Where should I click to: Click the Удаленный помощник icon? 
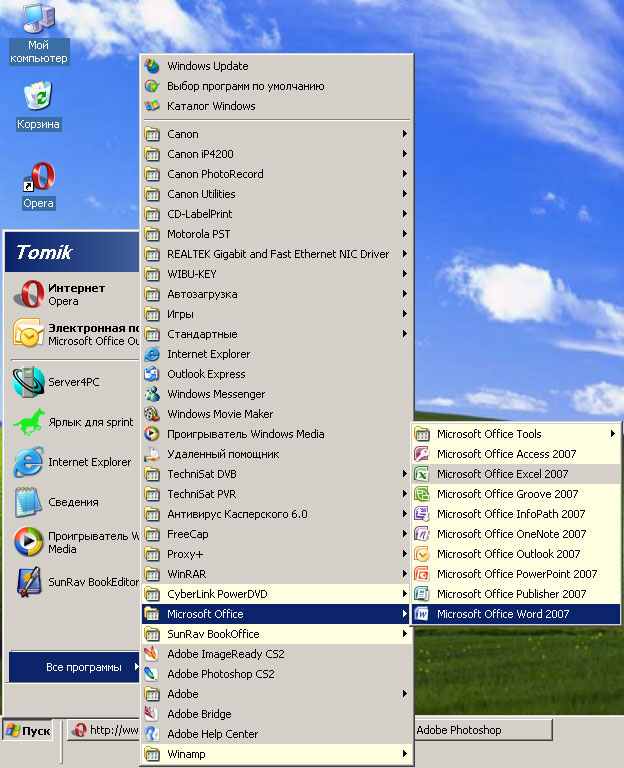click(152, 454)
